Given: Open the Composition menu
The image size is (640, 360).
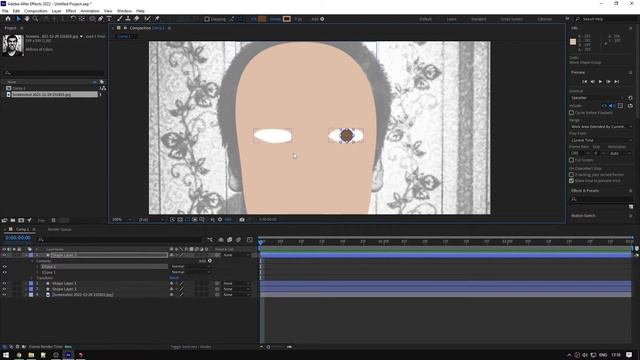Looking at the screenshot, I should (36, 11).
